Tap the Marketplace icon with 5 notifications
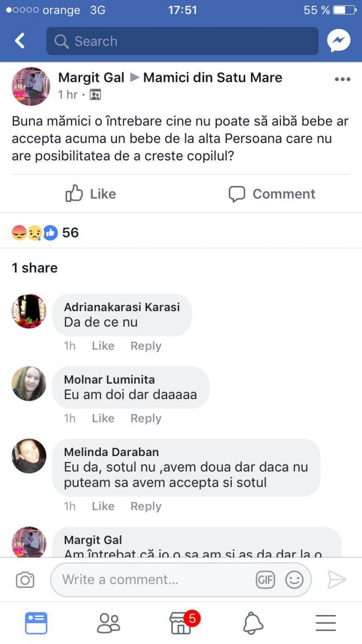Viewport: 362px width, 644px height. (x=181, y=623)
